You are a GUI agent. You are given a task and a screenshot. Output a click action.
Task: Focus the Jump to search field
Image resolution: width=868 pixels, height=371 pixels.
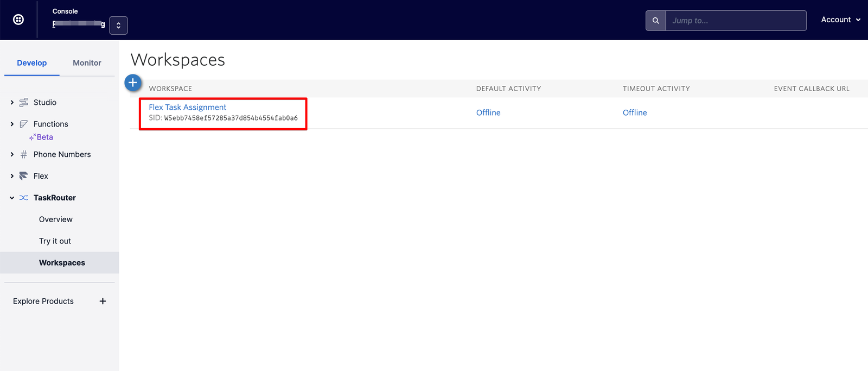(x=735, y=21)
